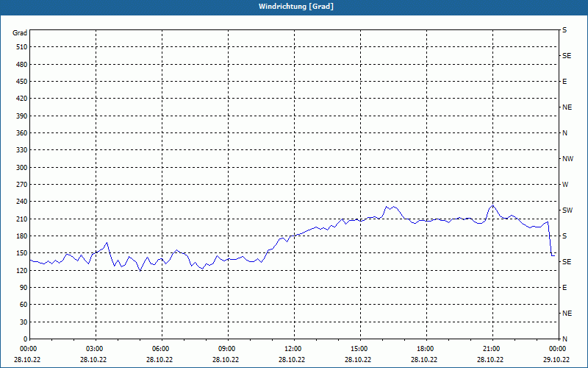
Task: Click the 28.10.22 date under 06:00
Action: pyautogui.click(x=159, y=359)
